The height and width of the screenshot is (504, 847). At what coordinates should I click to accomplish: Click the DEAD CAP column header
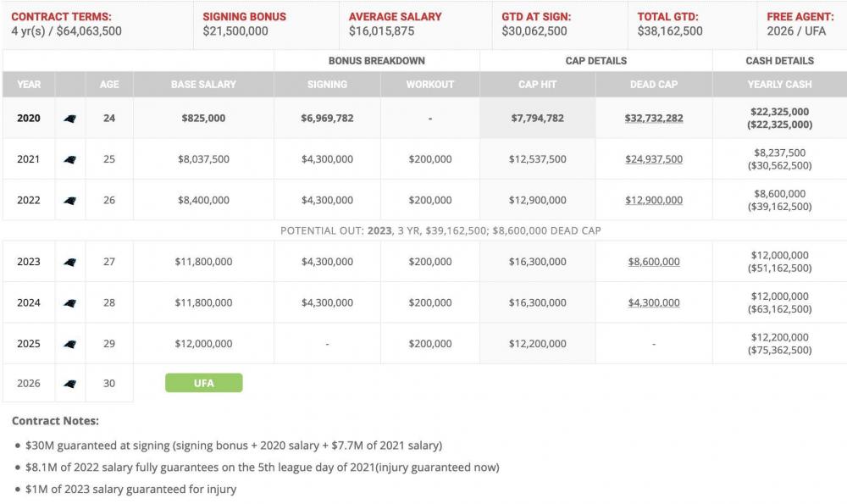pyautogui.click(x=654, y=85)
